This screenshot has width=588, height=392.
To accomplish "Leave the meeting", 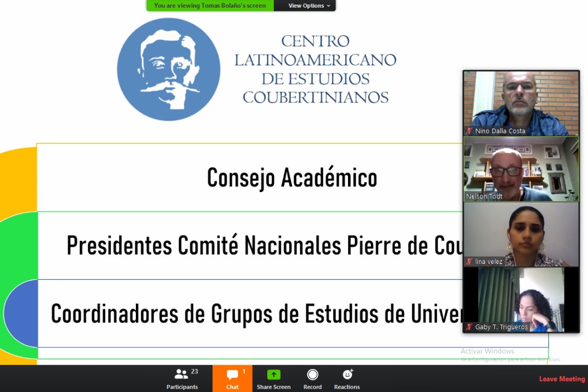I will point(562,379).
